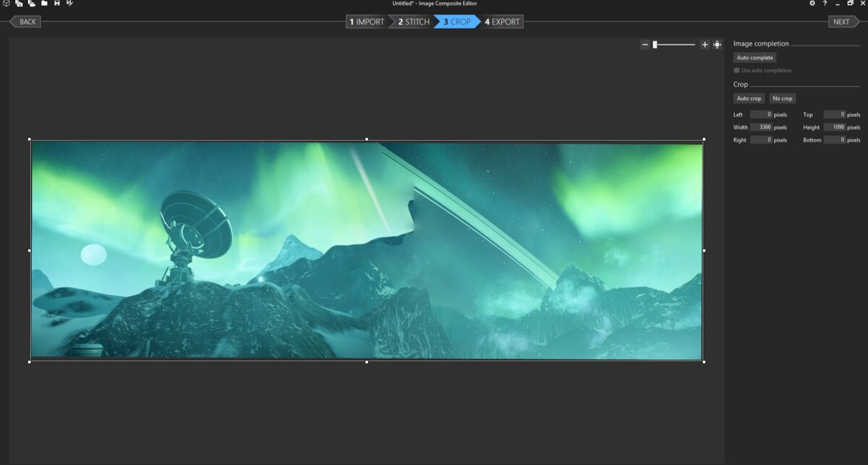The width and height of the screenshot is (868, 465).
Task: Click the Width field showing 3366
Action: click(x=761, y=127)
